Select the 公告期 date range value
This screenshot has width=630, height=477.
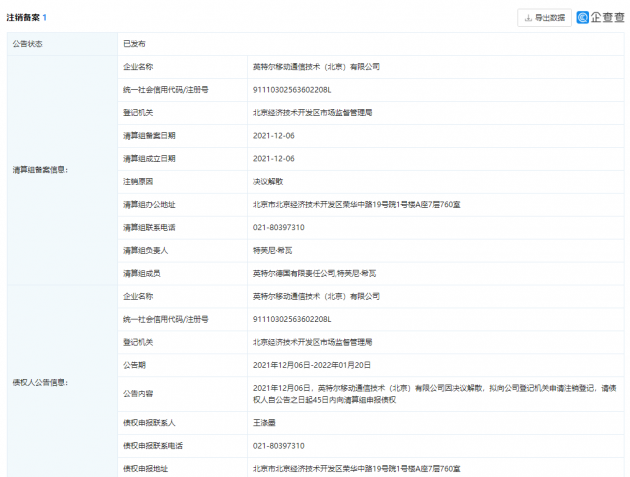(x=312, y=365)
